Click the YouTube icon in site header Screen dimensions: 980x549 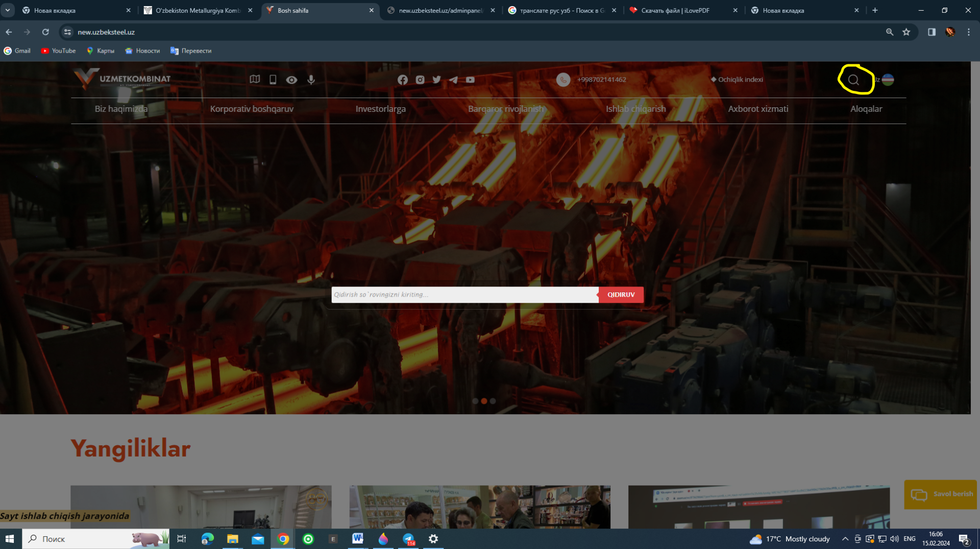(x=470, y=80)
